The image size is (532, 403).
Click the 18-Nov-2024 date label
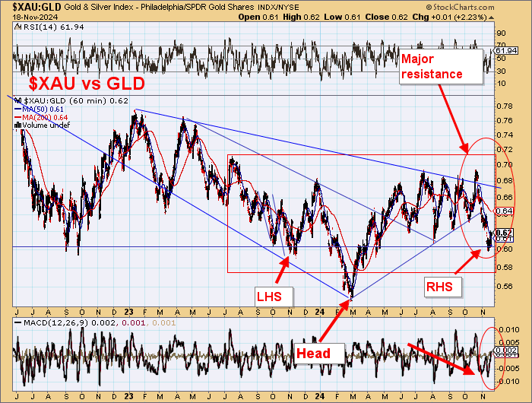click(26, 16)
